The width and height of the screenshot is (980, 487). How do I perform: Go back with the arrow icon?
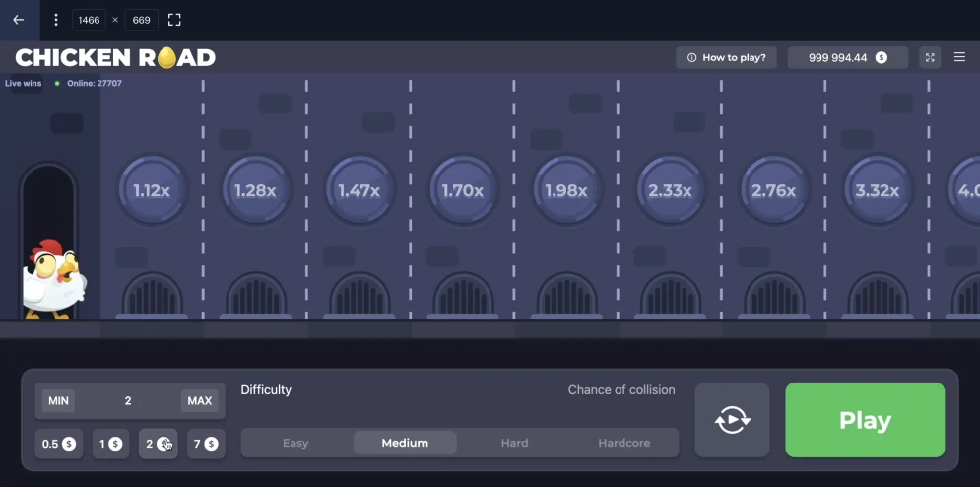point(18,20)
